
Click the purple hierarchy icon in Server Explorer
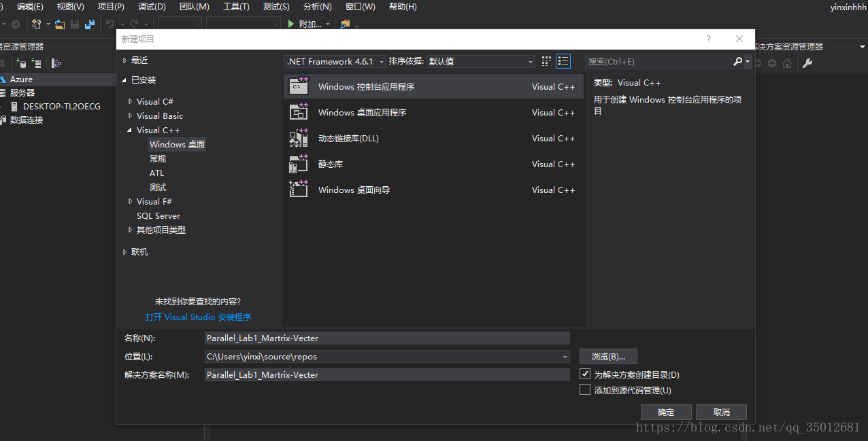pos(56,63)
